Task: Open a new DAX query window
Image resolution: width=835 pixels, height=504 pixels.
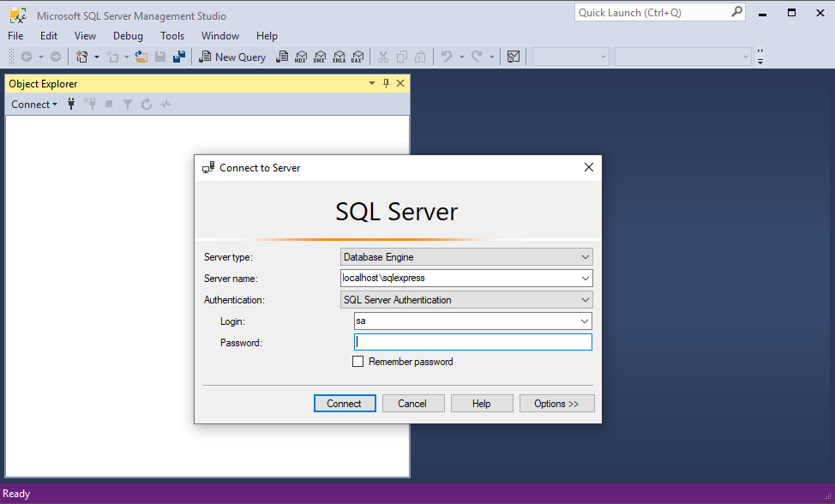Action: [357, 57]
